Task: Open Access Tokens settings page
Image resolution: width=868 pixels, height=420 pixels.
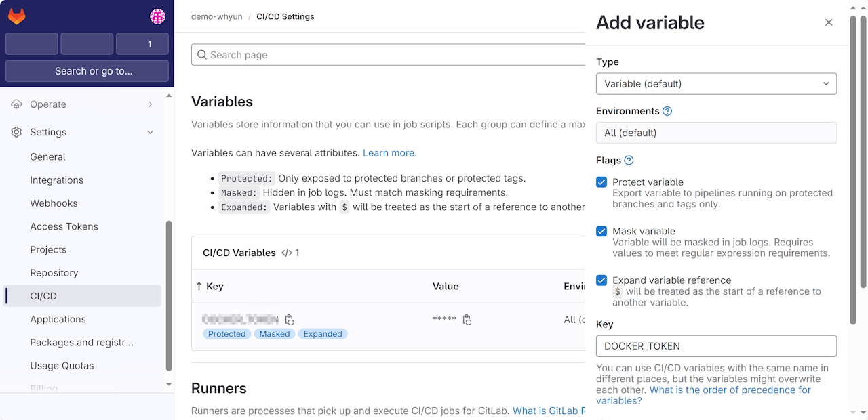Action: [64, 226]
